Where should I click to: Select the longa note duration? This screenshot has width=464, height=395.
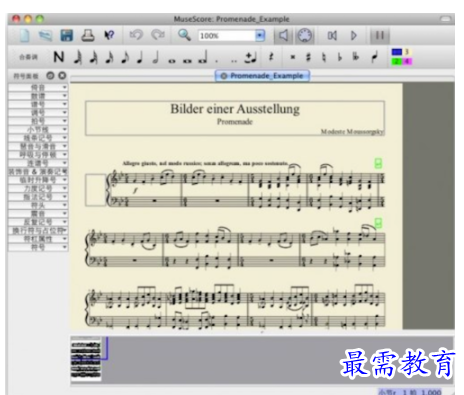[x=203, y=57]
